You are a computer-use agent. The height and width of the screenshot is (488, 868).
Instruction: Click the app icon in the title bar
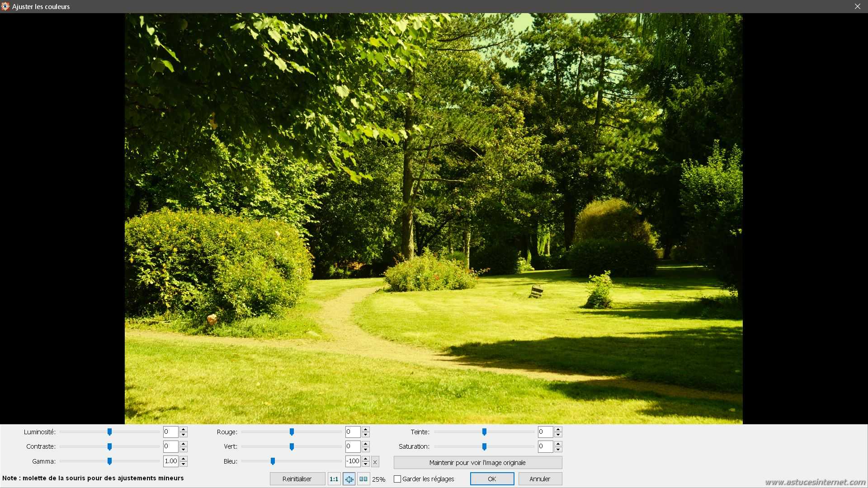click(x=5, y=6)
